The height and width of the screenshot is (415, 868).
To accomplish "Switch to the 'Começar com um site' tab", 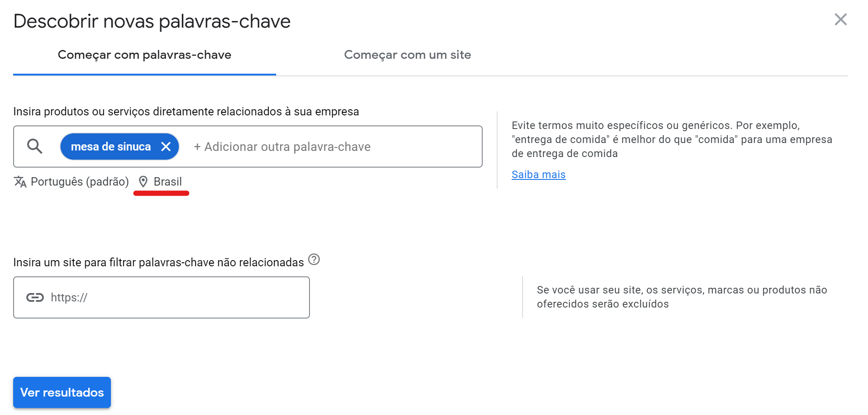I will coord(407,54).
